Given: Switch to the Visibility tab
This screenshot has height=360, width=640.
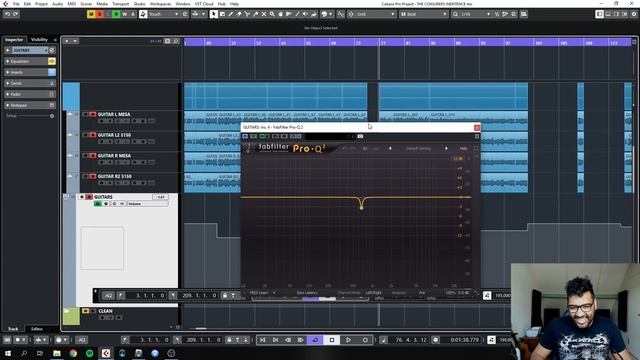Looking at the screenshot, I should [x=39, y=40].
